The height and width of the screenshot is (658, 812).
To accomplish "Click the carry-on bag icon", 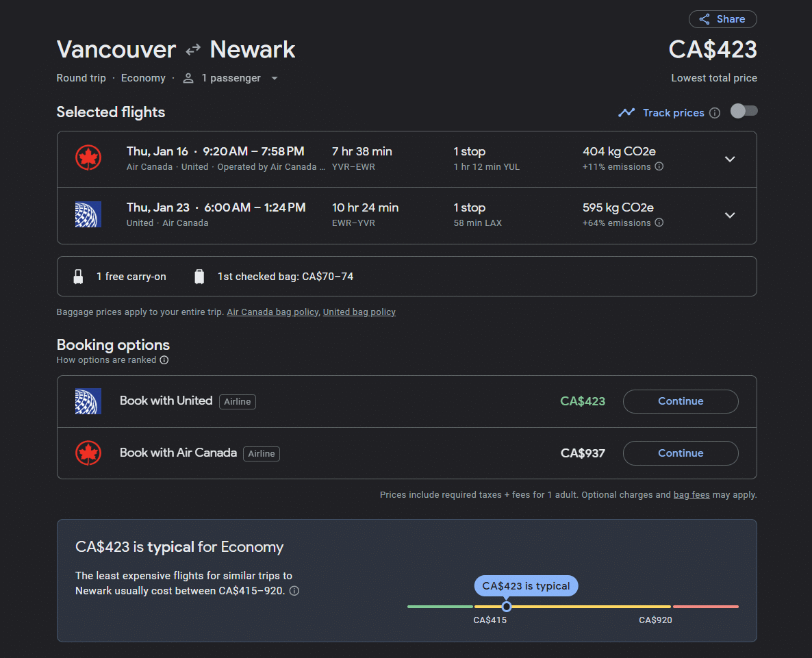I will click(x=78, y=277).
